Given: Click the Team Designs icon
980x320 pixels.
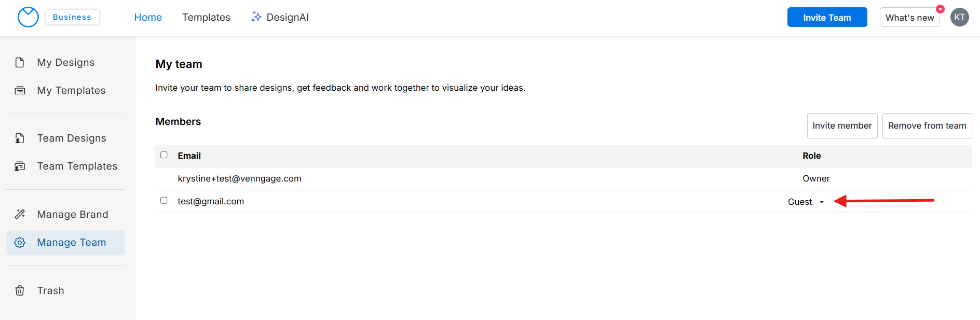Looking at the screenshot, I should 20,138.
